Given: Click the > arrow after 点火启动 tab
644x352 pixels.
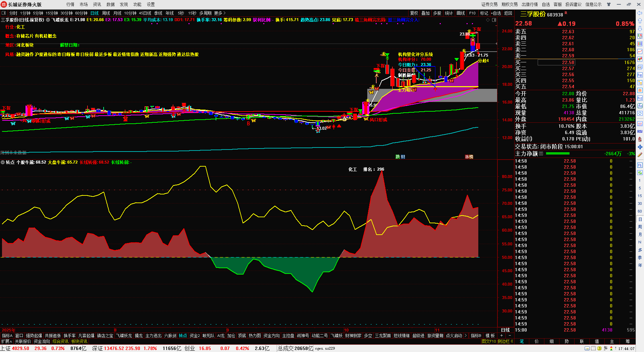Looking at the screenshot, I should (x=466, y=336).
